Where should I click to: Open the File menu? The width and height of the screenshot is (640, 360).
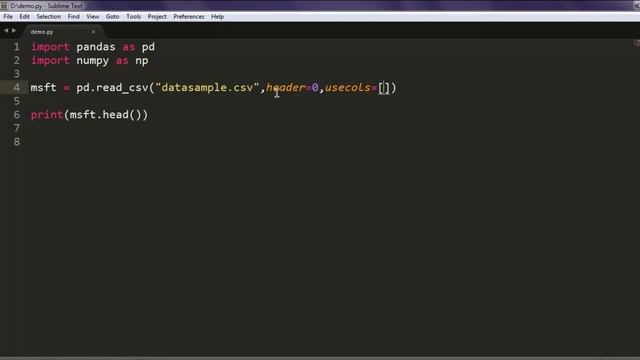pos(8,17)
